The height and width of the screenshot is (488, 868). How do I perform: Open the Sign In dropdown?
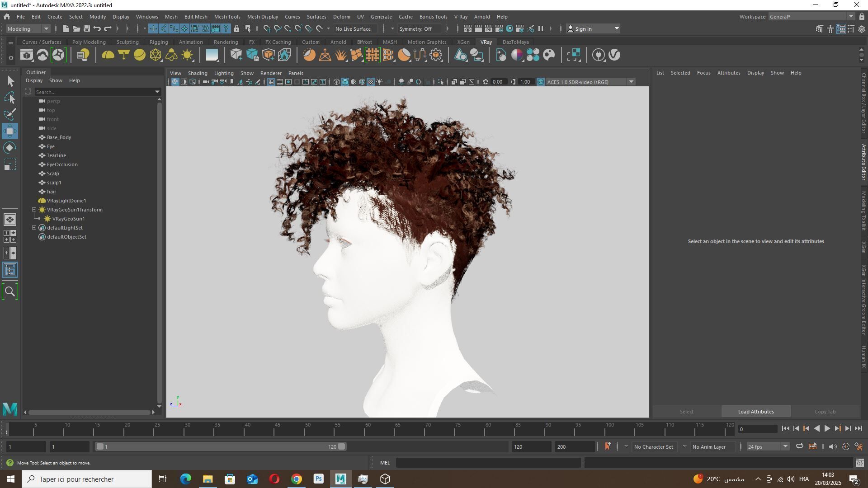pos(593,28)
